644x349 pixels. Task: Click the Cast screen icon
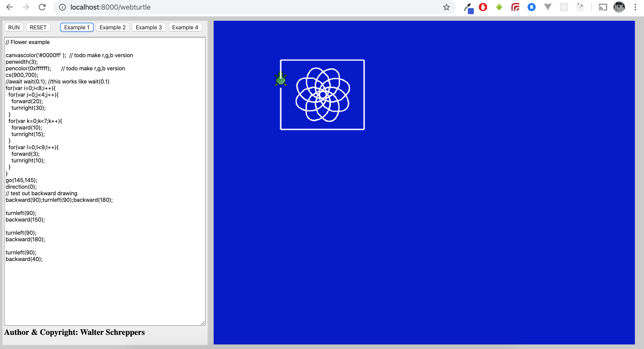pos(603,7)
